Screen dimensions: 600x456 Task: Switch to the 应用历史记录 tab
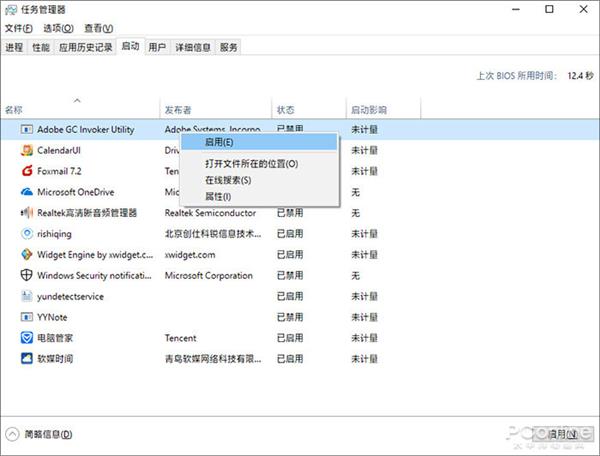click(x=85, y=47)
